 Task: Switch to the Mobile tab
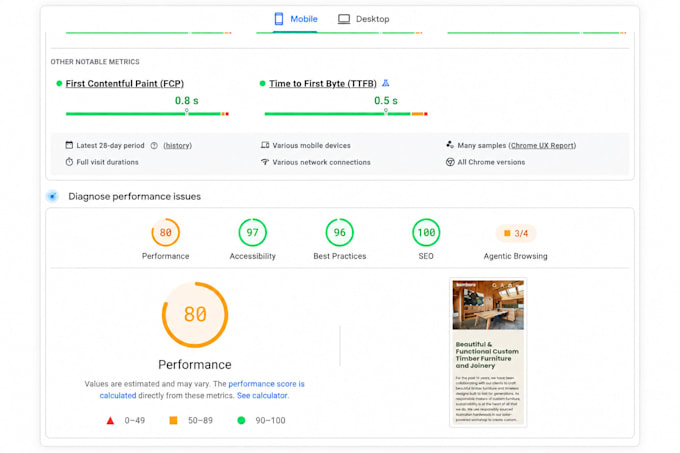(x=296, y=19)
